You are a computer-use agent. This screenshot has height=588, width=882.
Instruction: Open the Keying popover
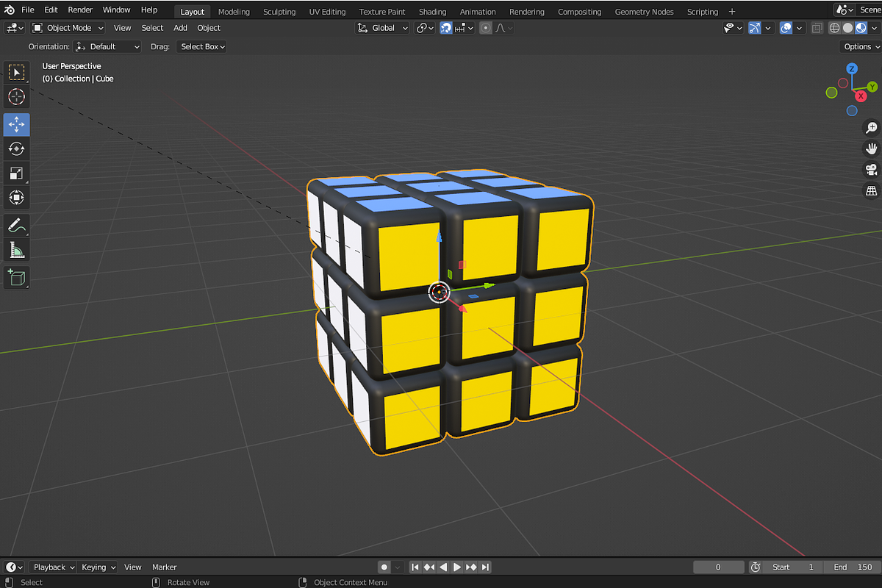click(x=98, y=567)
